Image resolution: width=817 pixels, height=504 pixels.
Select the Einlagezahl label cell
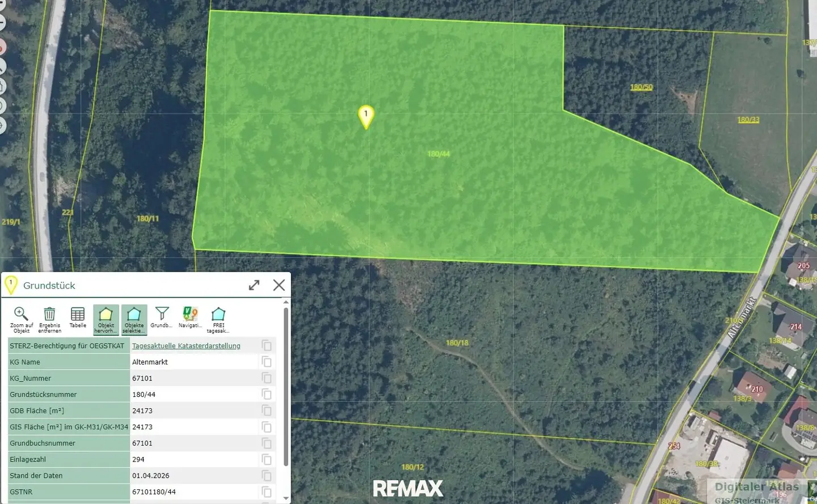[x=69, y=459]
